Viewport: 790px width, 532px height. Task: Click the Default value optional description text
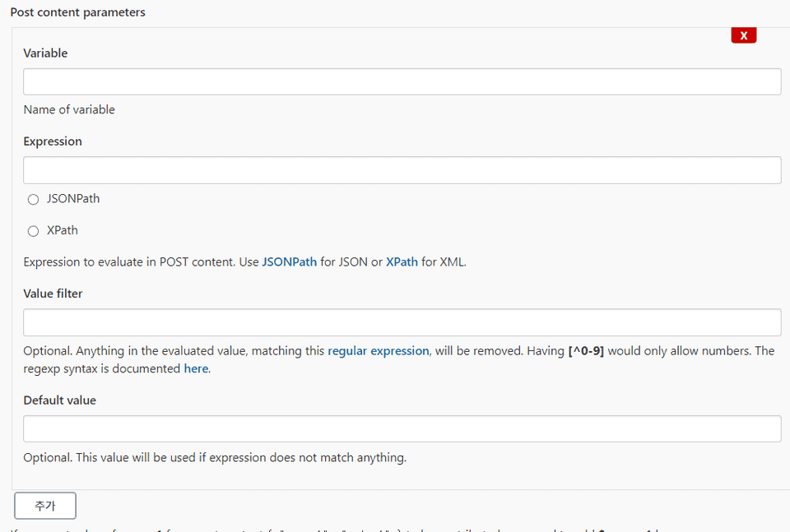click(215, 457)
